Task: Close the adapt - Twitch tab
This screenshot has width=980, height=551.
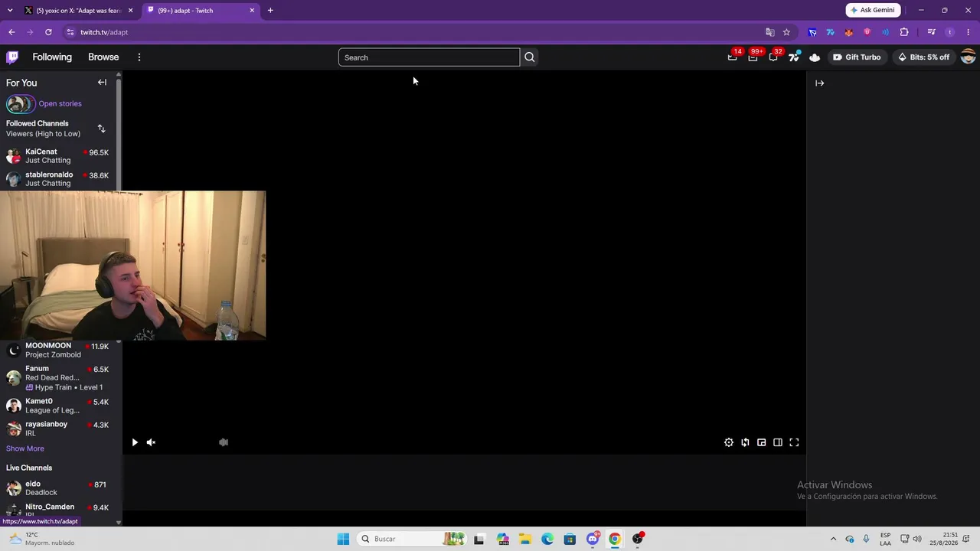Action: pyautogui.click(x=252, y=11)
